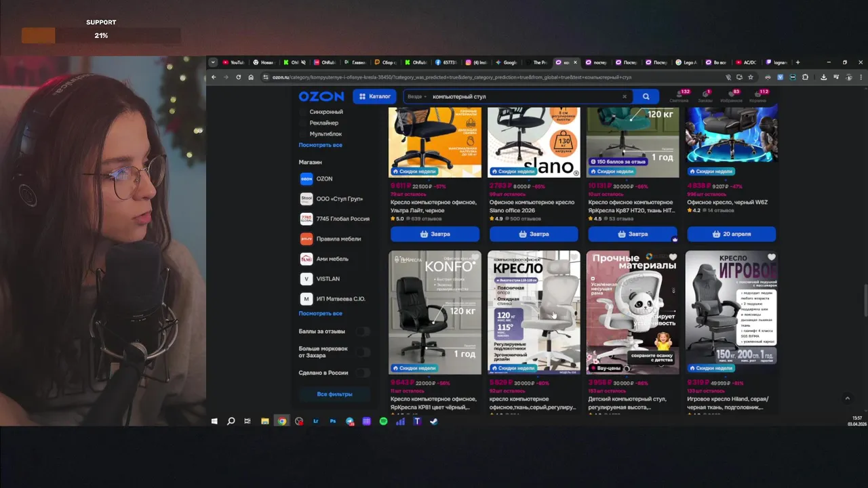This screenshot has width=868, height=488.
Task: Select the OZON store filter
Action: point(317,179)
